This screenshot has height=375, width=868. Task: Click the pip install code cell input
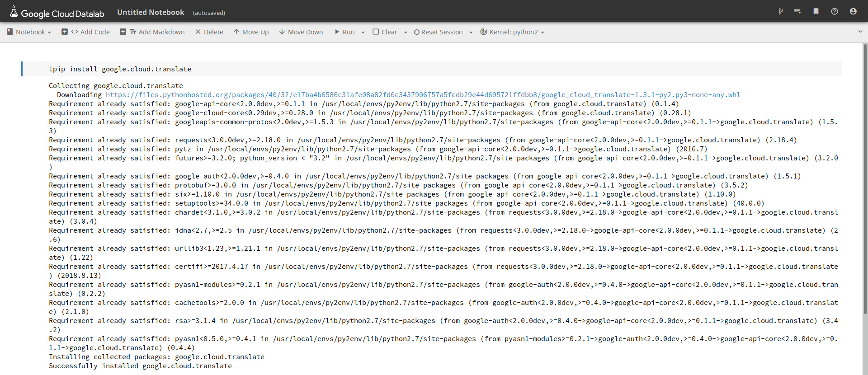point(443,69)
